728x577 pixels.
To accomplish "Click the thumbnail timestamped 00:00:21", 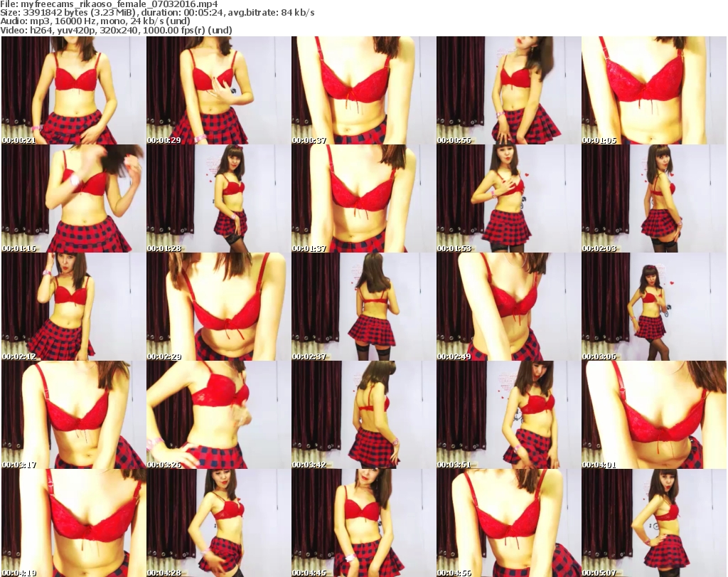I will pos(73,90).
